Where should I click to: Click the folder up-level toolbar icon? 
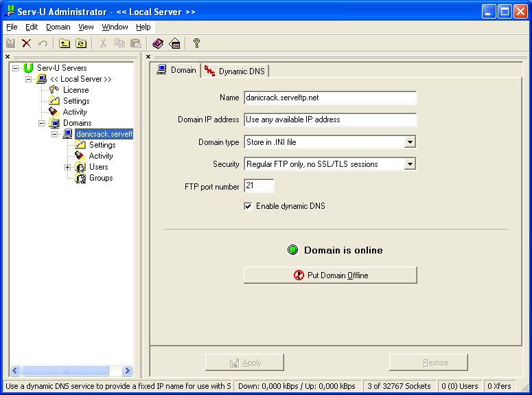pyautogui.click(x=65, y=43)
